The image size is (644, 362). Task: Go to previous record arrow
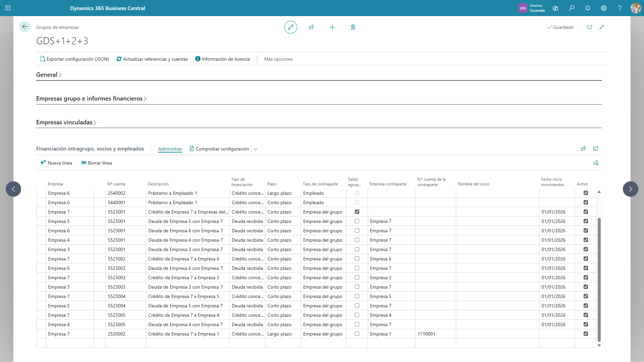13,189
